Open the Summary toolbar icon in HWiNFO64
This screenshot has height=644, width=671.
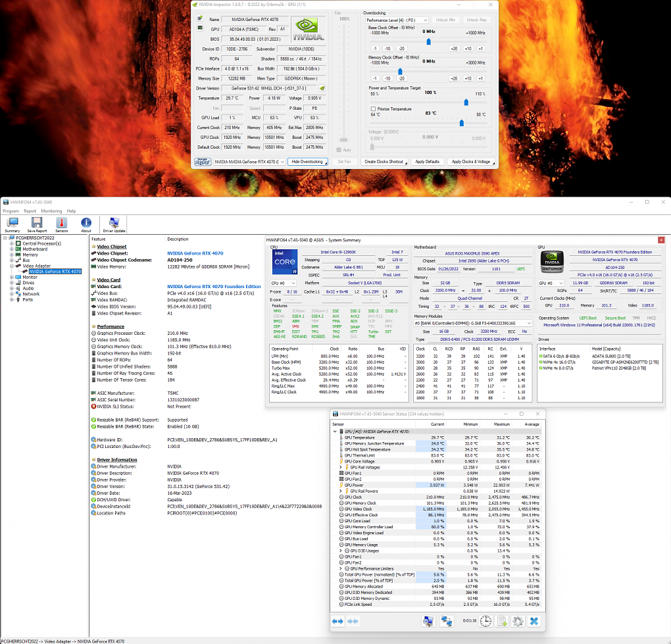click(12, 224)
